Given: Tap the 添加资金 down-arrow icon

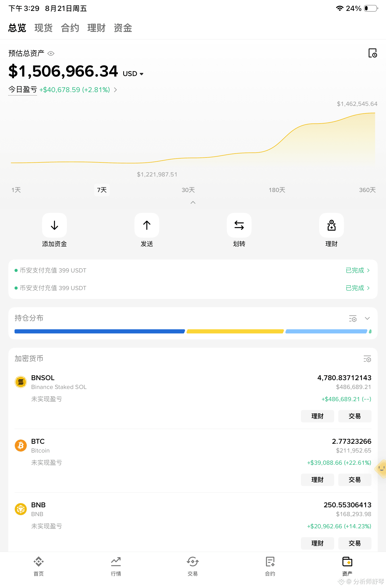Looking at the screenshot, I should coord(54,225).
